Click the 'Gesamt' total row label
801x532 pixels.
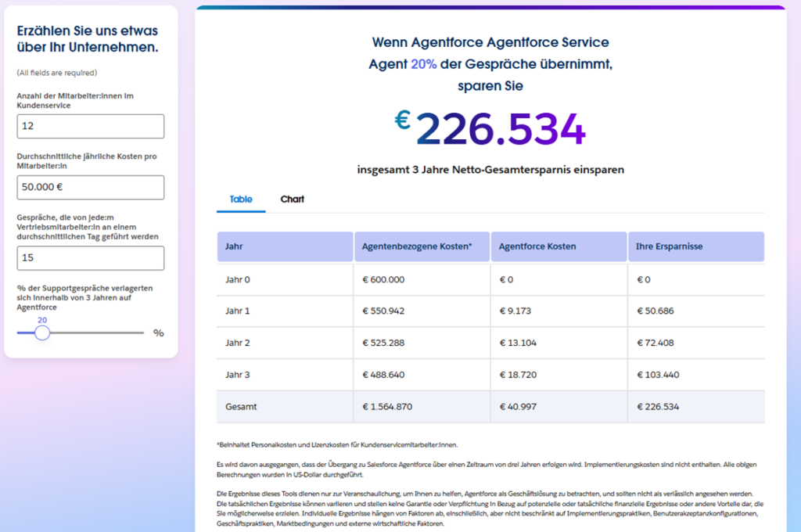pos(240,407)
